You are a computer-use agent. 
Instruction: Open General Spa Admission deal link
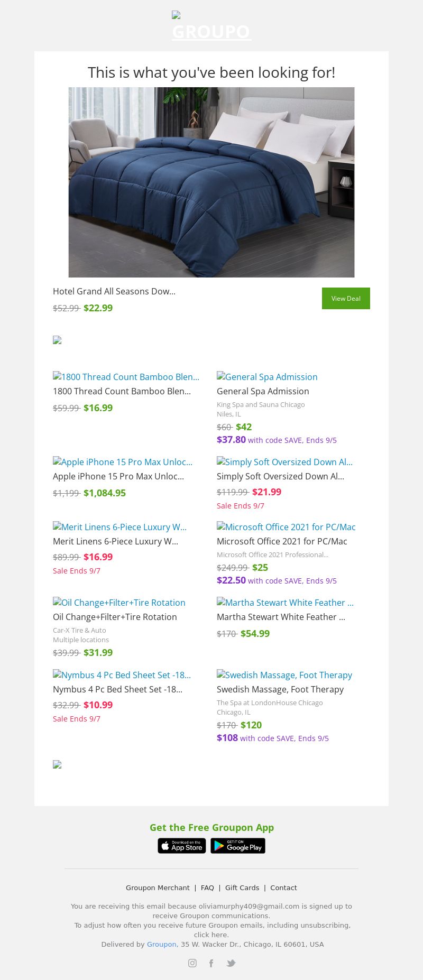(x=263, y=391)
